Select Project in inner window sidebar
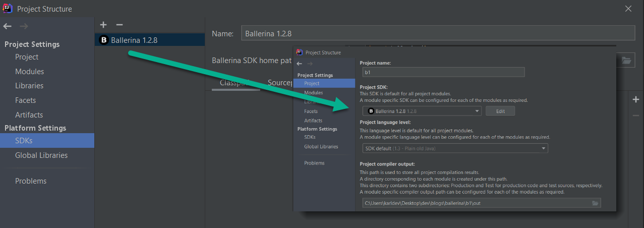This screenshot has height=228, width=644. pyautogui.click(x=324, y=83)
